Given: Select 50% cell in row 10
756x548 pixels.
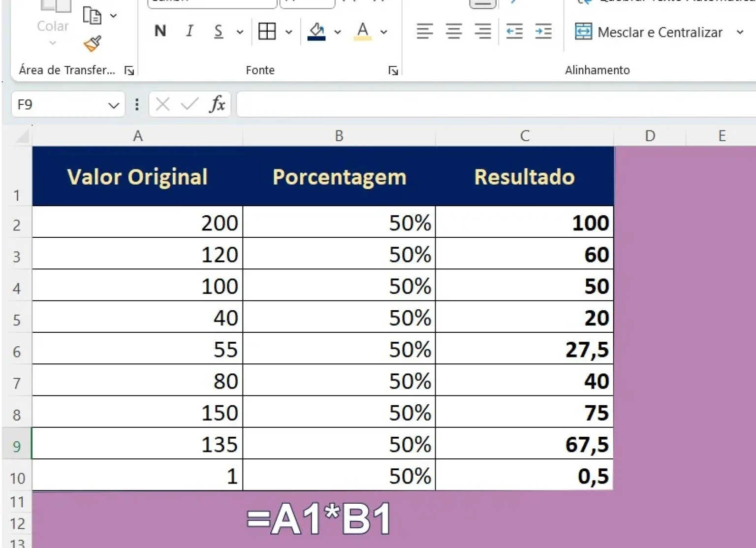Looking at the screenshot, I should tap(339, 475).
